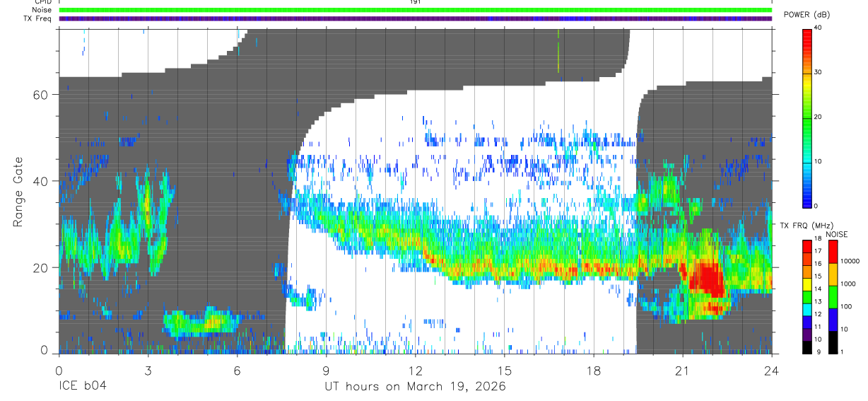Click the '20' tick on POWER colorbar
Viewport: 868px width, 401px height.
819,117
